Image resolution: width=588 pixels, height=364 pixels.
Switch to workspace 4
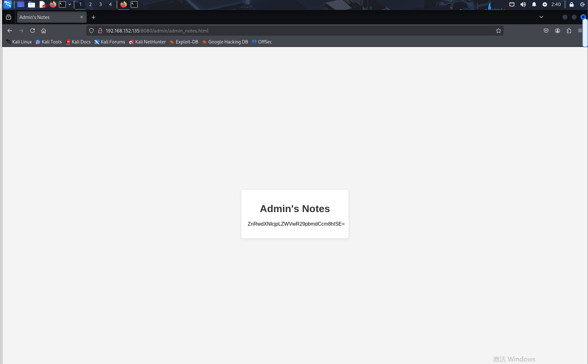pos(110,4)
